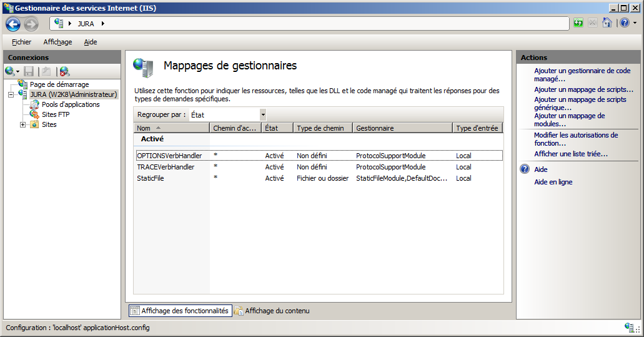The image size is (644, 337).
Task: Switch to Affichage du contenu view
Action: click(x=277, y=311)
